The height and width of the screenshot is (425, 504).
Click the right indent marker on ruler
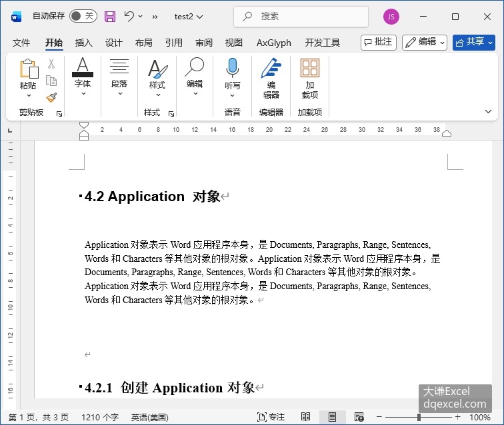point(447,133)
